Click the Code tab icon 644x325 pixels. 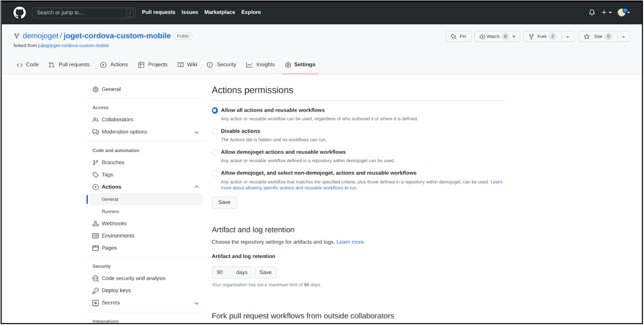[20, 65]
